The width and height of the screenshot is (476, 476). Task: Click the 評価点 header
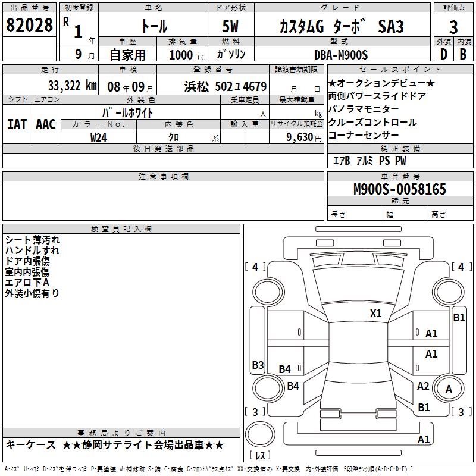pyautogui.click(x=453, y=8)
